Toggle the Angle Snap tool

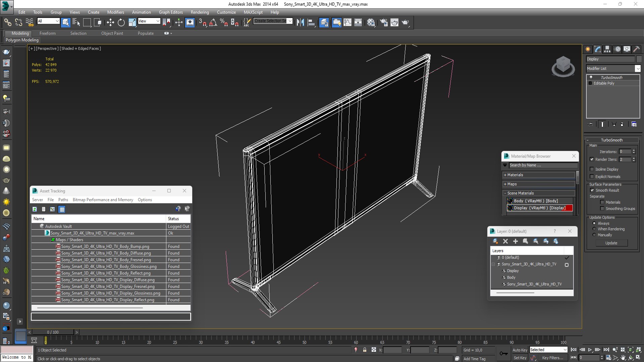click(213, 22)
